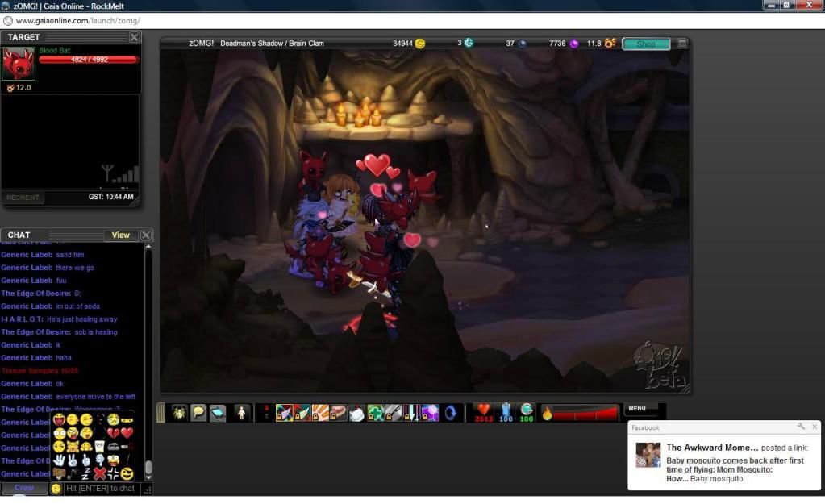Image resolution: width=825 pixels, height=504 pixels.
Task: Click the GST 10:44 AM clock text
Action: (110, 197)
